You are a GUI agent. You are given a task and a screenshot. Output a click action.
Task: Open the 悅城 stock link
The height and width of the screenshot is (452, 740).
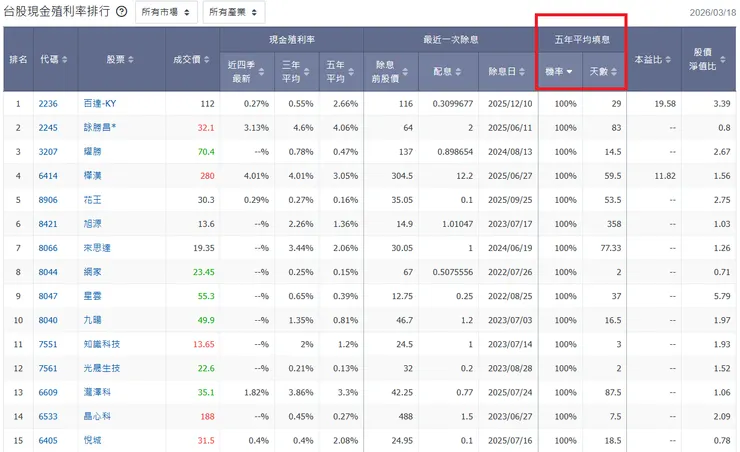pos(92,440)
